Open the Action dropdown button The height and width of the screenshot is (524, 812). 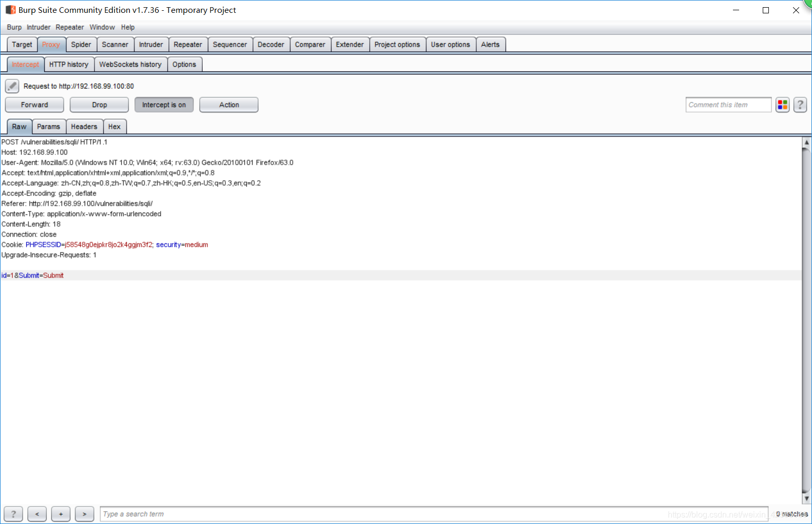229,105
